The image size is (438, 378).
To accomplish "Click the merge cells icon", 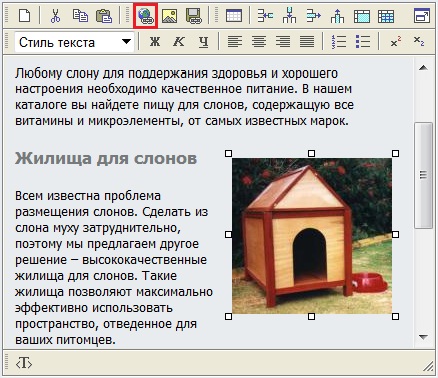I will (265, 15).
